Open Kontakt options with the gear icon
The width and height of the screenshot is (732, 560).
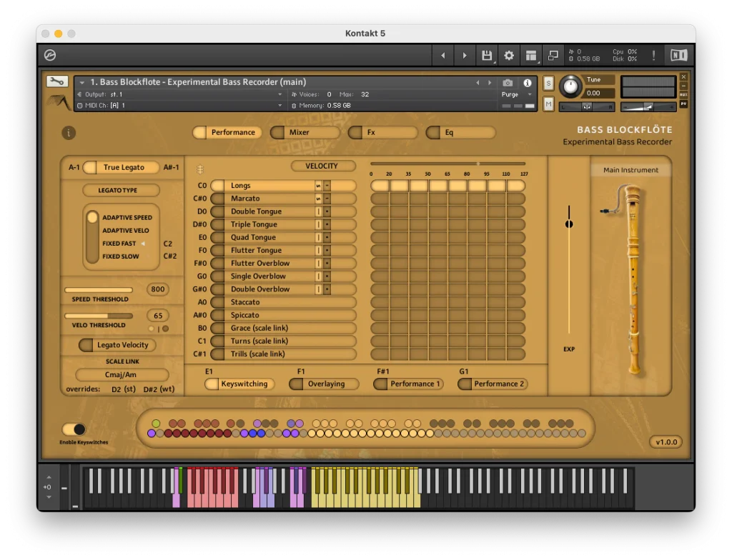click(509, 55)
